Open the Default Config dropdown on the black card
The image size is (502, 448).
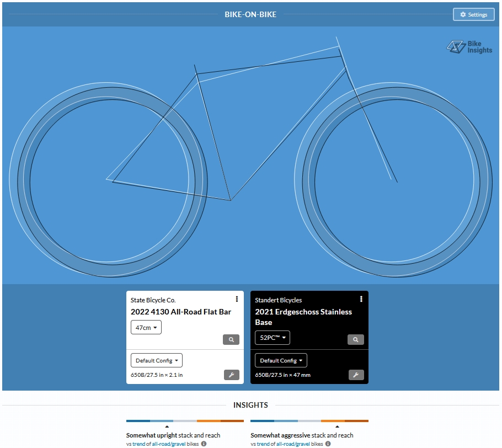[281, 360]
